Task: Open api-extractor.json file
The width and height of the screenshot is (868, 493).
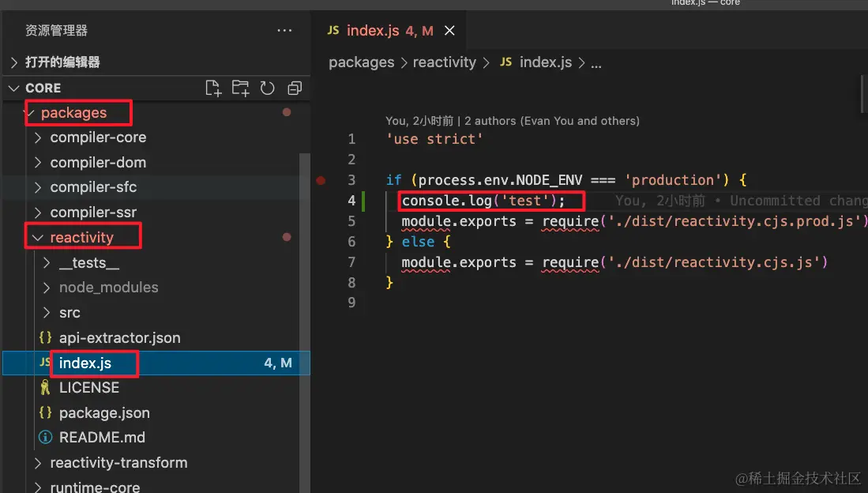Action: click(x=119, y=337)
